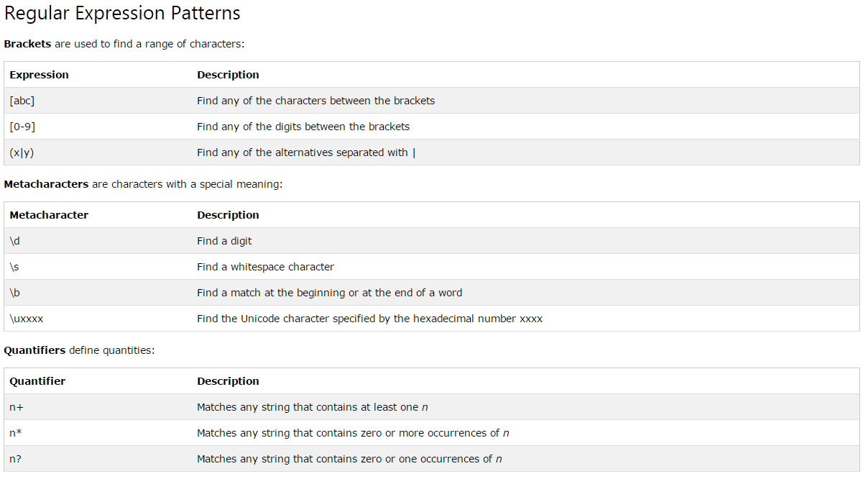The height and width of the screenshot is (479, 868).
Task: Click the bold Metacharacters word
Action: coord(46,184)
